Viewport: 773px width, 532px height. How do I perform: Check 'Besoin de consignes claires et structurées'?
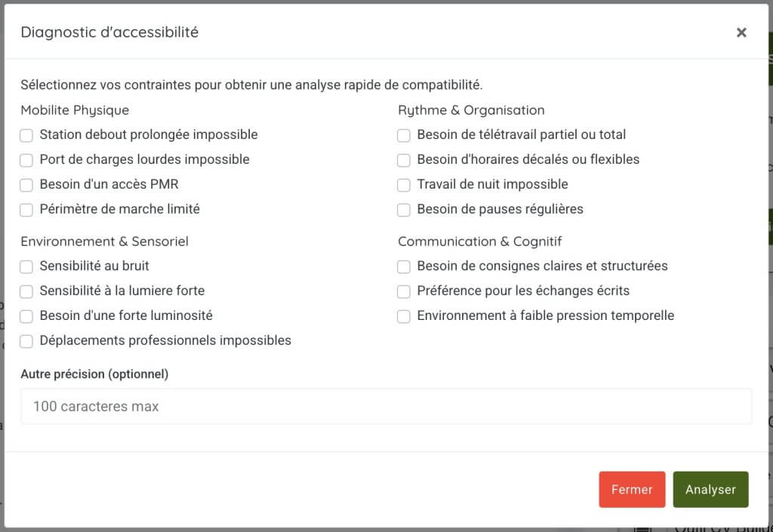[x=405, y=267]
